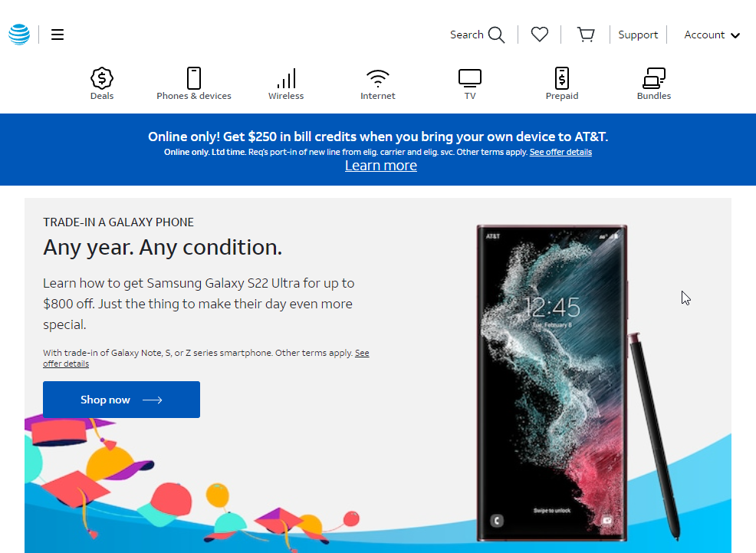This screenshot has height=553, width=756.
Task: Click the Galaxy S22 Ultra phone image
Action: click(552, 383)
